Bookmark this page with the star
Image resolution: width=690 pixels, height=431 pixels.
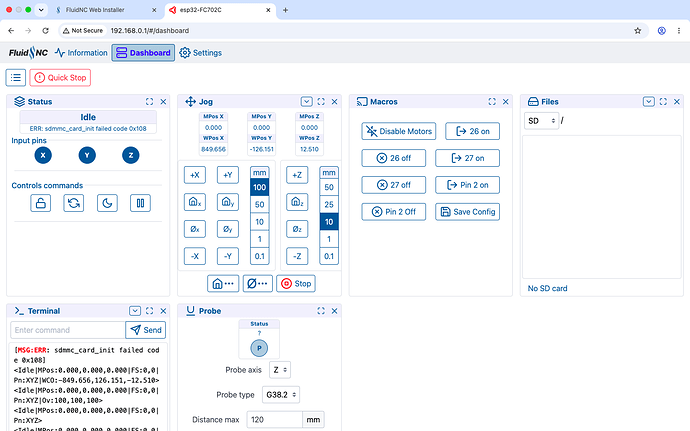click(x=638, y=31)
